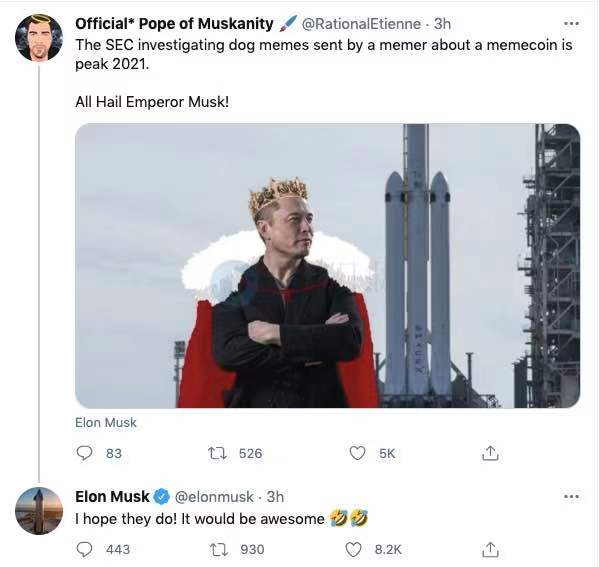Screen dimensions: 599x567
Task: Like the tweet with 8.2K likes
Action: pos(353,549)
